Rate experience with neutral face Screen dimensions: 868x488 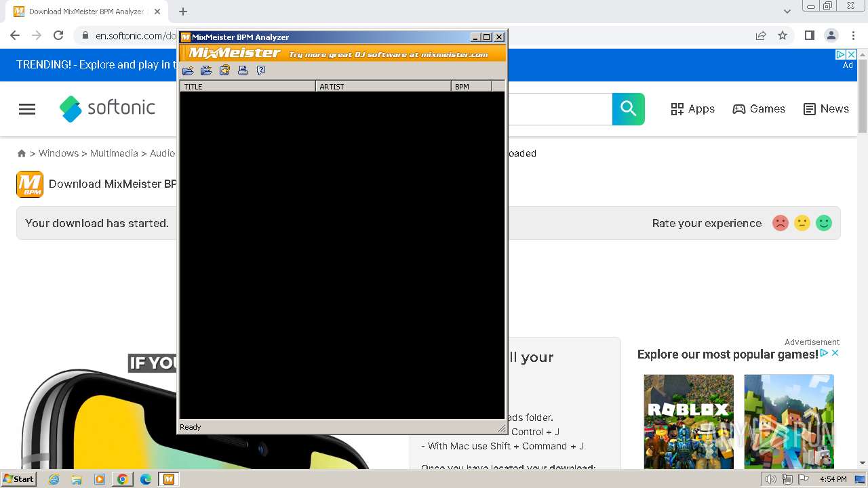802,223
